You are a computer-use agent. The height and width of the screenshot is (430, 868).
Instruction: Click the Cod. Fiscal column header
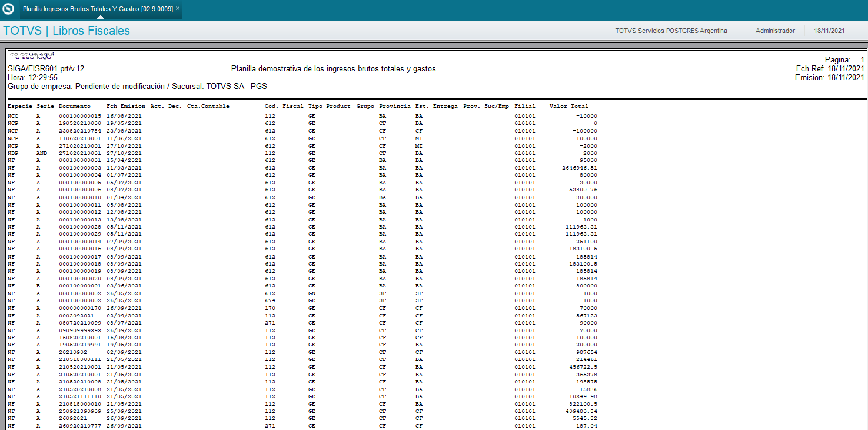coord(284,107)
